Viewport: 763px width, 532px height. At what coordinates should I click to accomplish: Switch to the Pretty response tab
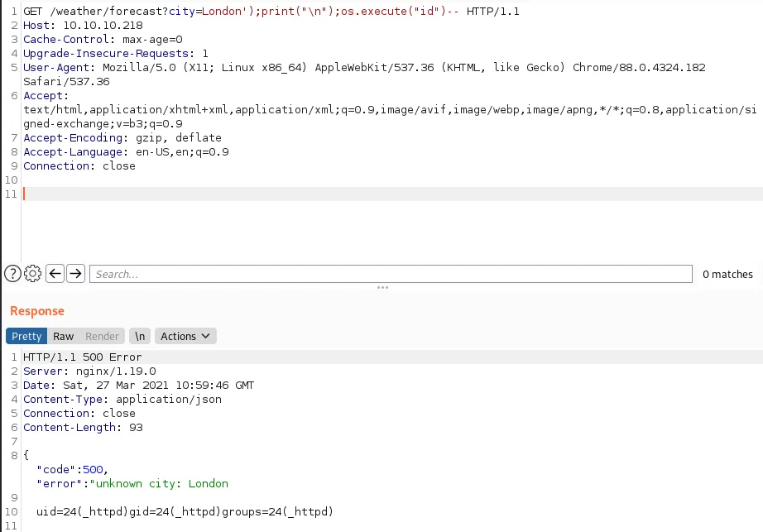(26, 336)
